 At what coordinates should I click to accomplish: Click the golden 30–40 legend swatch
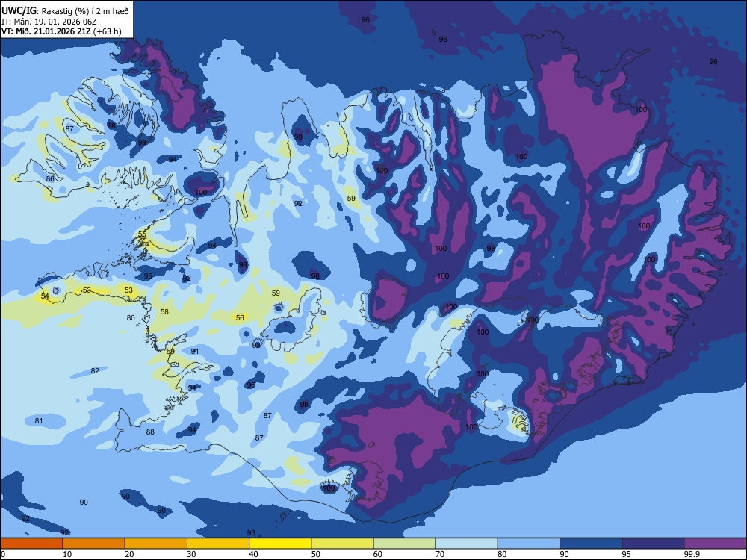pos(217,544)
